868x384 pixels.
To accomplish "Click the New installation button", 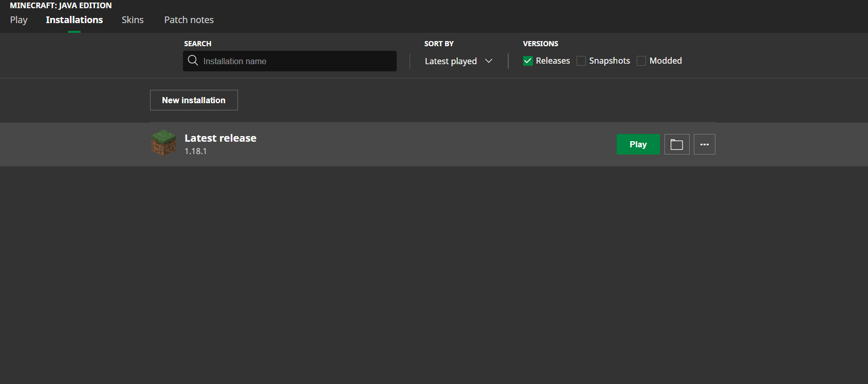I will click(194, 100).
